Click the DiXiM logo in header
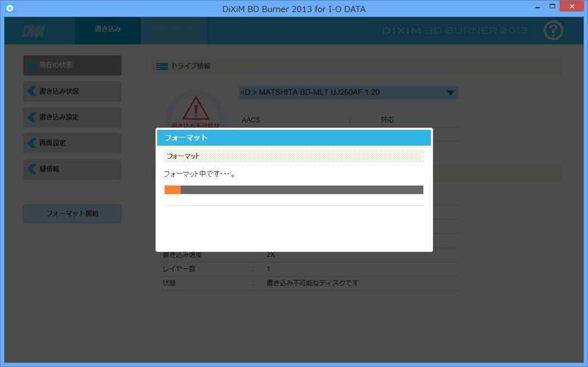588x367 pixels. pyautogui.click(x=34, y=32)
